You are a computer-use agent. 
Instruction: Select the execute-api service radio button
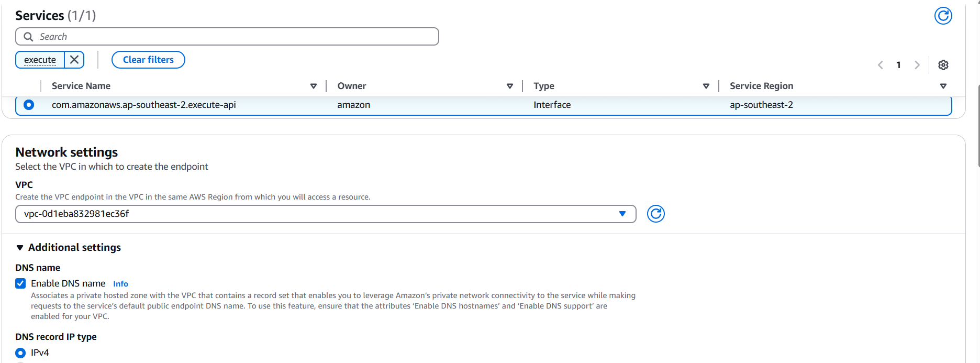[x=29, y=105]
